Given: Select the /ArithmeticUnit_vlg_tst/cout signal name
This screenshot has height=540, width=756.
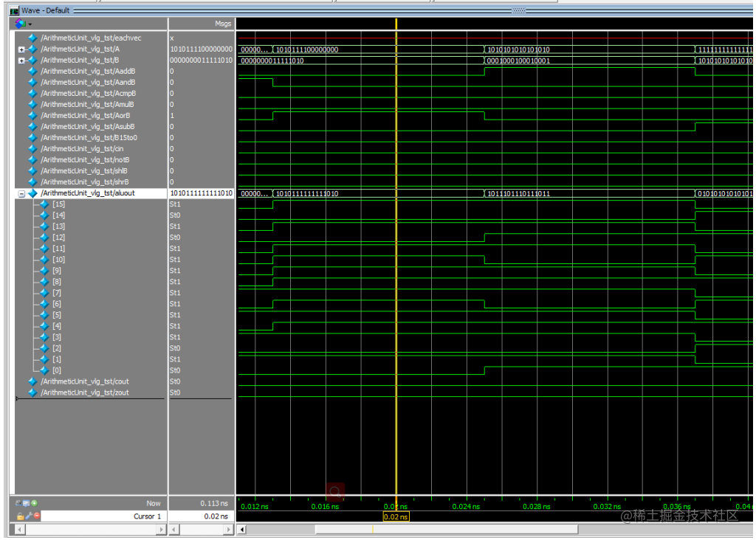Looking at the screenshot, I should pos(85,381).
